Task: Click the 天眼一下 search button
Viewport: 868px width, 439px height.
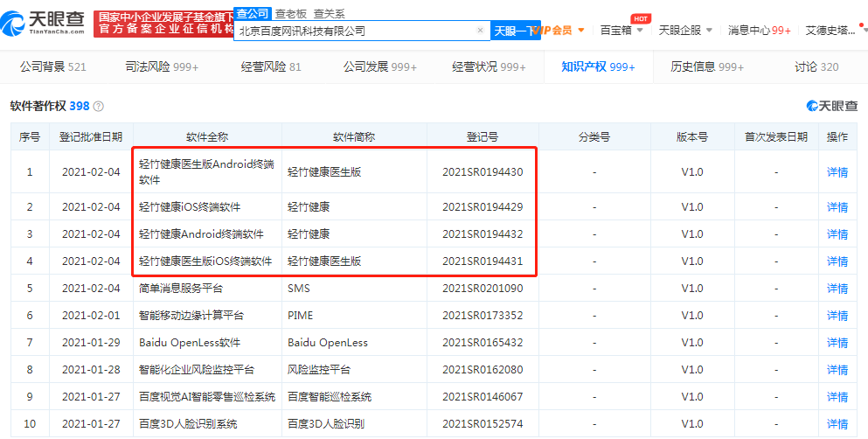Action: coord(516,31)
